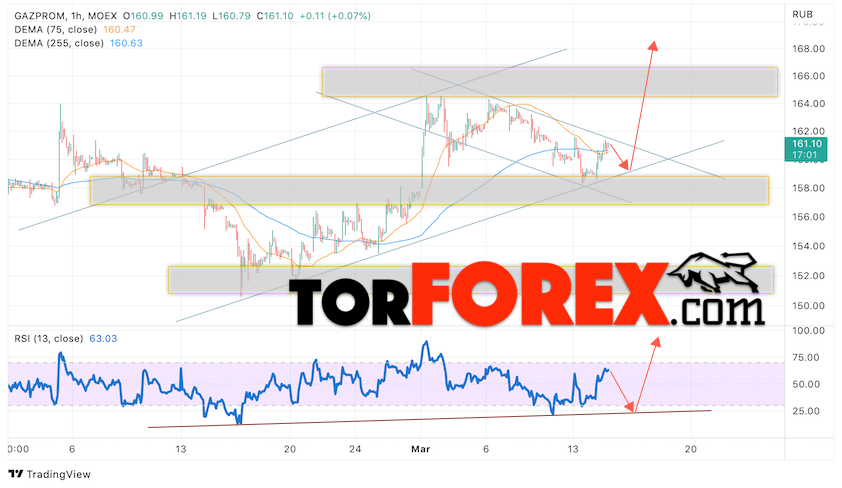Click the 24 date label on time axis
This screenshot has height=488, width=842.
click(355, 449)
